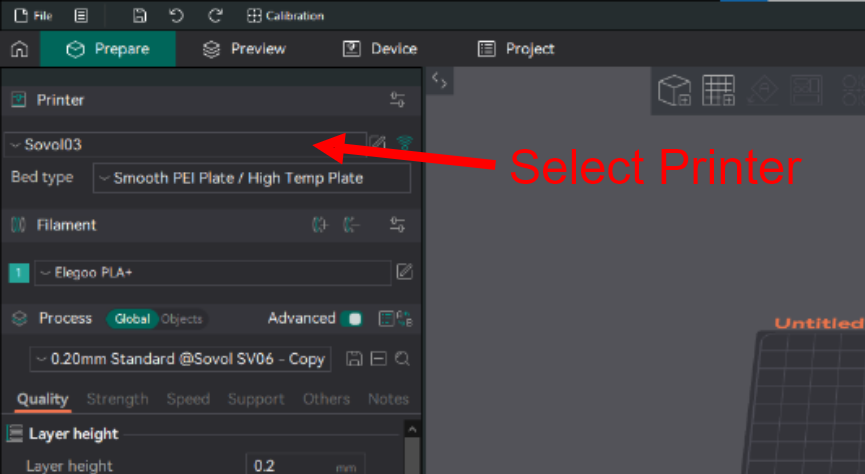Click the Add plate grid icon
This screenshot has height=474, width=865.
coord(718,91)
